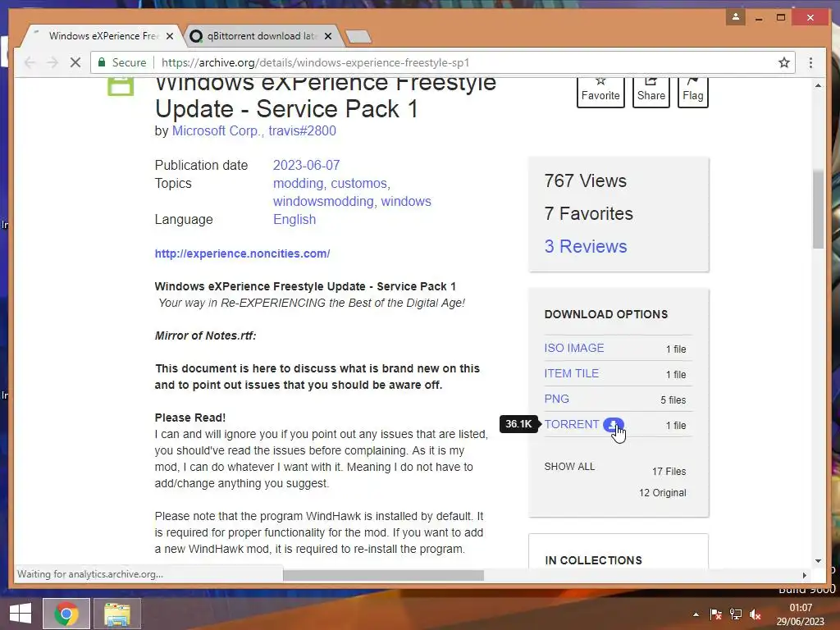Click the scroll down arrow
The width and height of the screenshot is (840, 630).
(818, 561)
